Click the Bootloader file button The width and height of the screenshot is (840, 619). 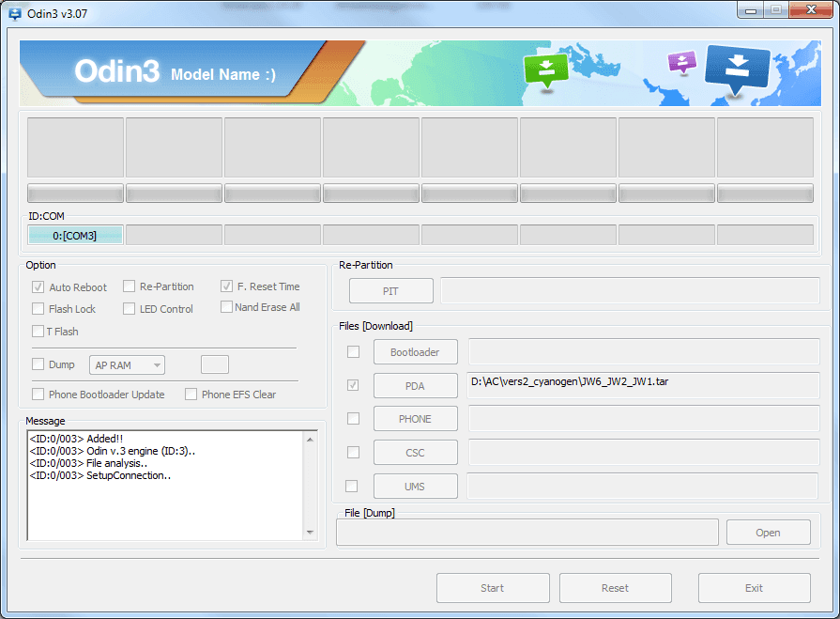click(x=415, y=352)
